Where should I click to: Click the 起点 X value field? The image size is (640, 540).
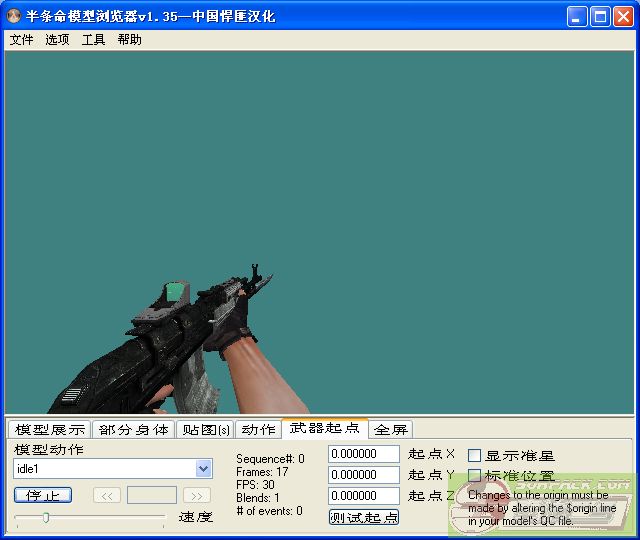[x=364, y=454]
